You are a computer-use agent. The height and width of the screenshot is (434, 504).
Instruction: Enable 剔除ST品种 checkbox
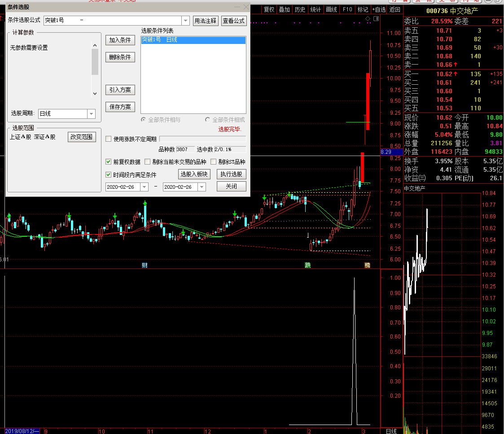coord(214,162)
